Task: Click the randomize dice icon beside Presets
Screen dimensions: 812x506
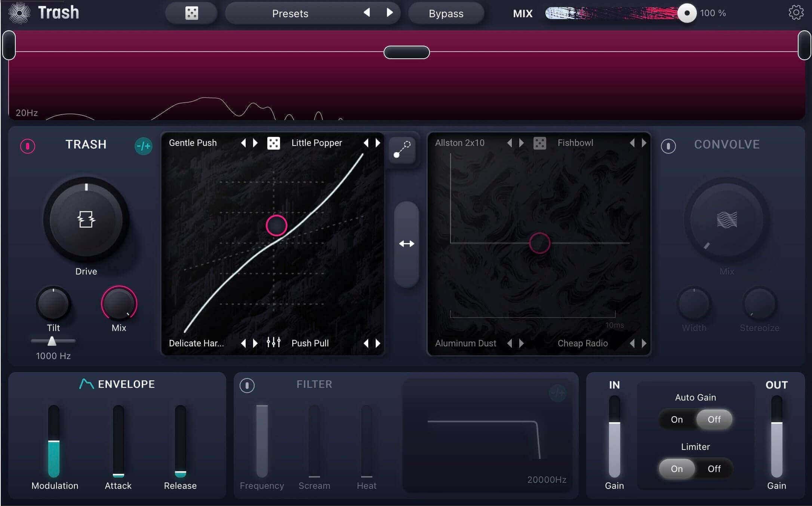Action: coord(191,13)
